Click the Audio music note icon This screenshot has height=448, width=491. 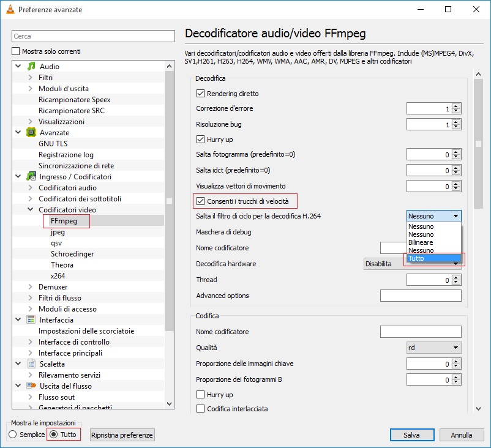coord(31,66)
